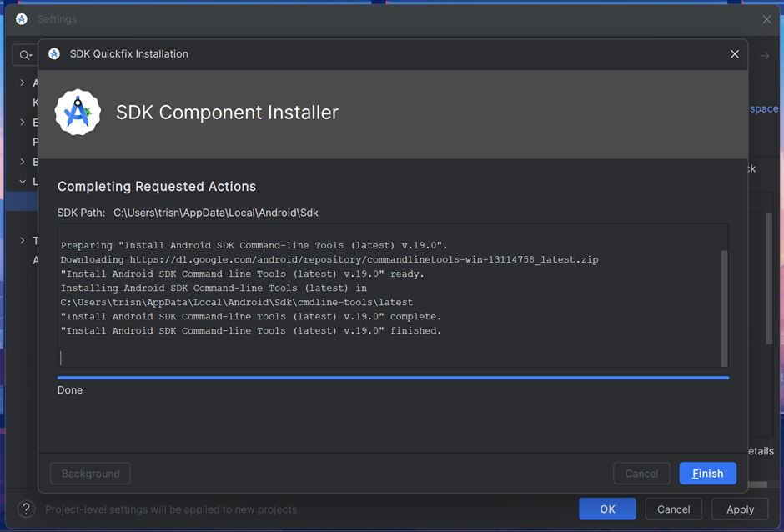Screen dimensions: 784x532
Task: Click the Background button
Action: pyautogui.click(x=91, y=473)
